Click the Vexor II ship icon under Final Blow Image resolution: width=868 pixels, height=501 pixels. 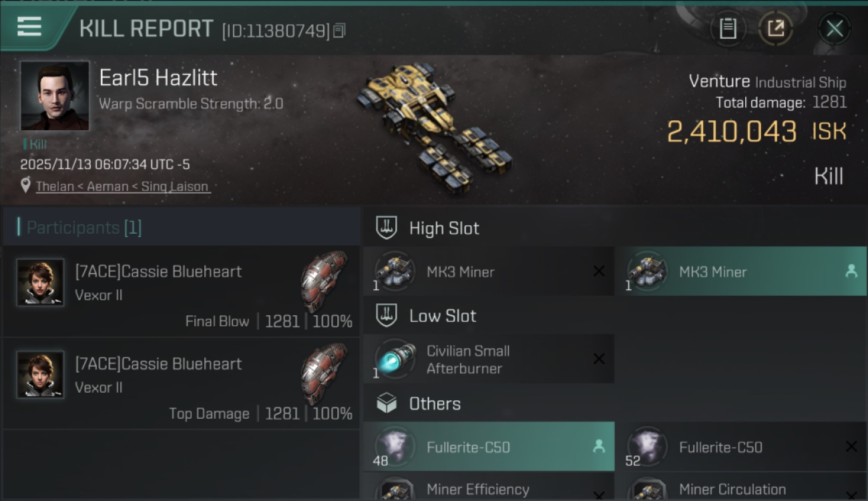click(324, 281)
